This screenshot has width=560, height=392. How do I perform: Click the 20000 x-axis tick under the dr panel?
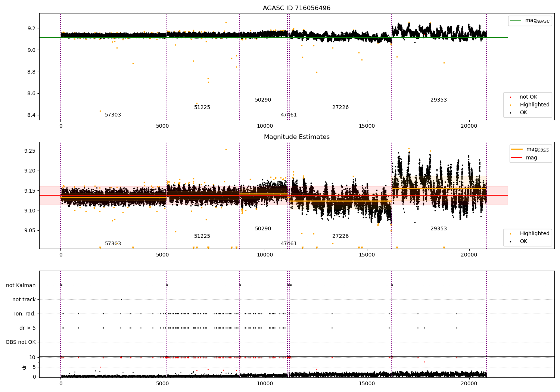(469, 384)
